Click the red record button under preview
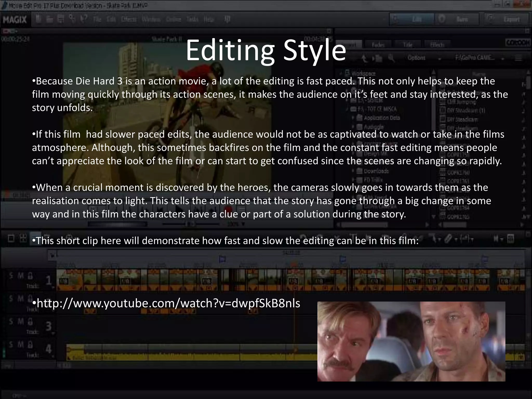The width and height of the screenshot is (532, 399). 228,210
